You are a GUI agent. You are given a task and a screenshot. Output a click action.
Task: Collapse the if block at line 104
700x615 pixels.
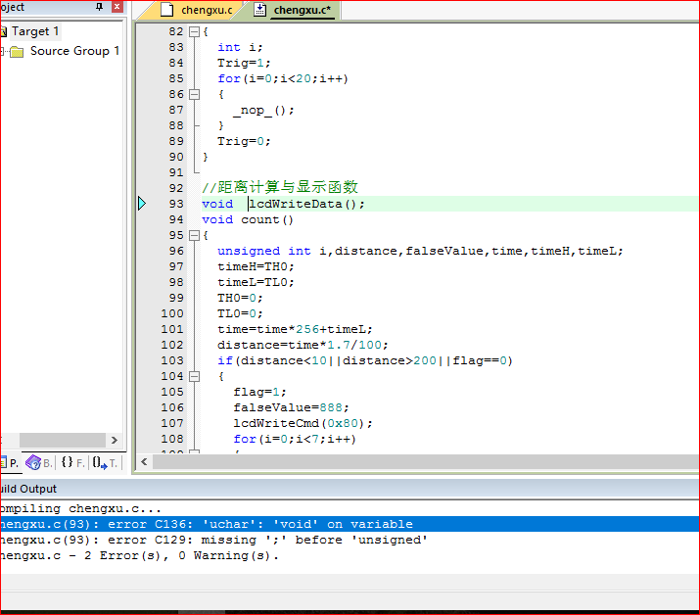pyautogui.click(x=194, y=376)
